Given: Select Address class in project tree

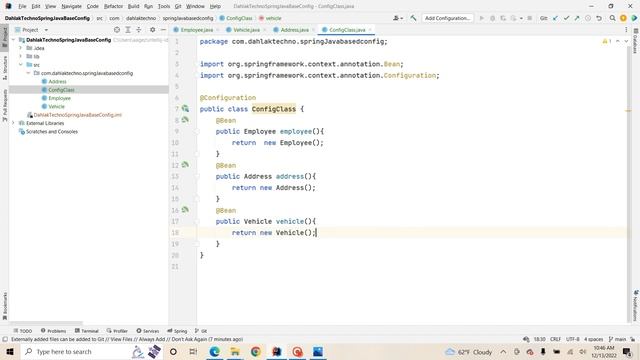Looking at the screenshot, I should pyautogui.click(x=54, y=81).
